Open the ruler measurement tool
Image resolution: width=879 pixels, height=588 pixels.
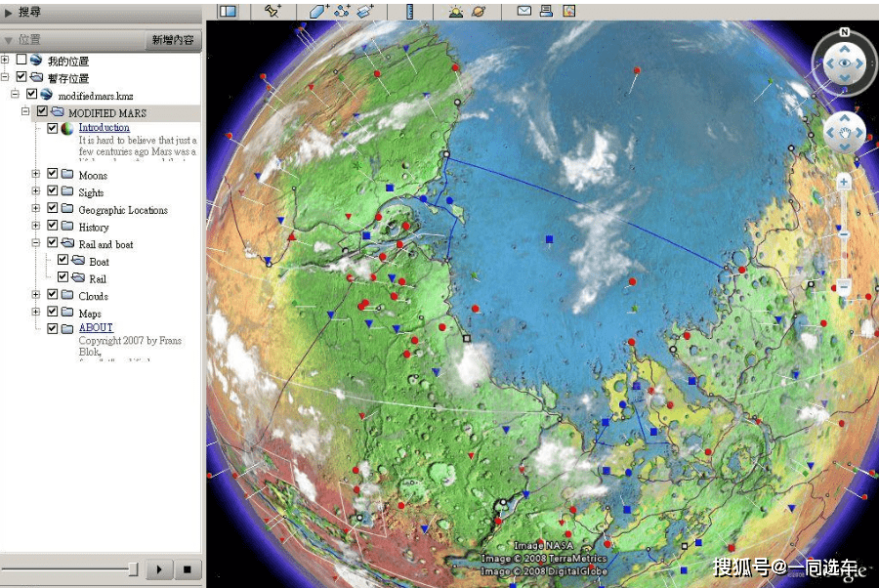pyautogui.click(x=410, y=11)
